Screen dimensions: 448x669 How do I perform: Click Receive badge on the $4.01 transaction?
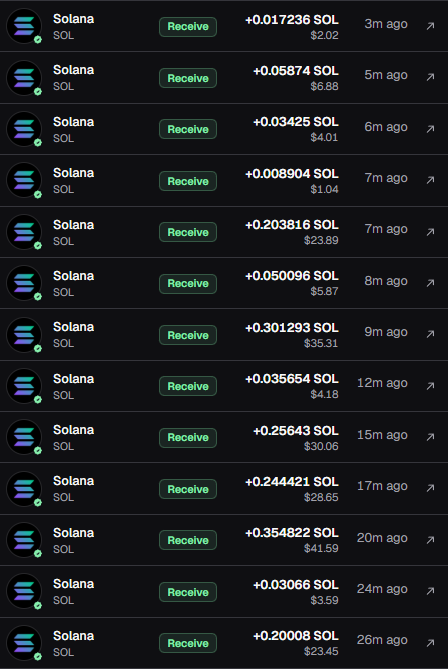tap(188, 129)
